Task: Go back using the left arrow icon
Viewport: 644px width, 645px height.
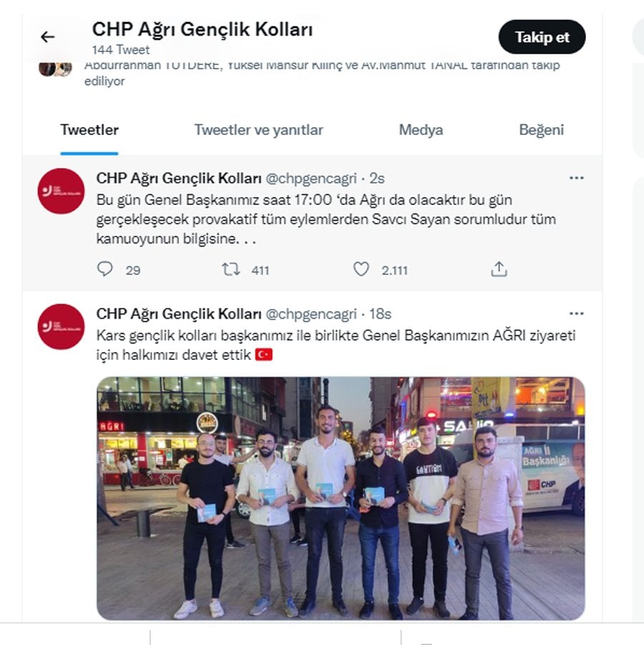Action: pos(48,37)
